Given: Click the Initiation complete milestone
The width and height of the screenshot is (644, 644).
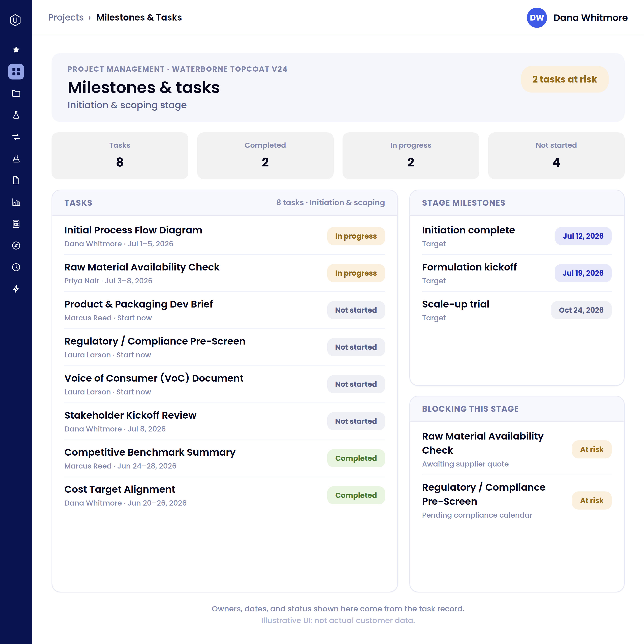Looking at the screenshot, I should [x=517, y=236].
